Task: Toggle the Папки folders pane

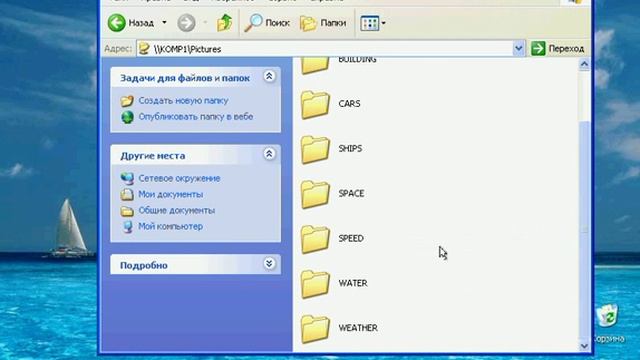Action: pos(323,23)
